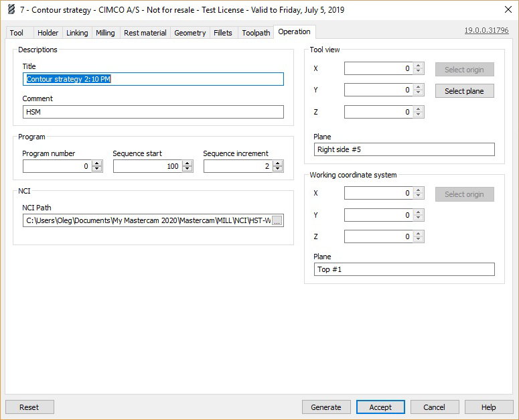Click the Working coordinate system Y field
Viewport: 519px width, 420px height.
(x=378, y=215)
